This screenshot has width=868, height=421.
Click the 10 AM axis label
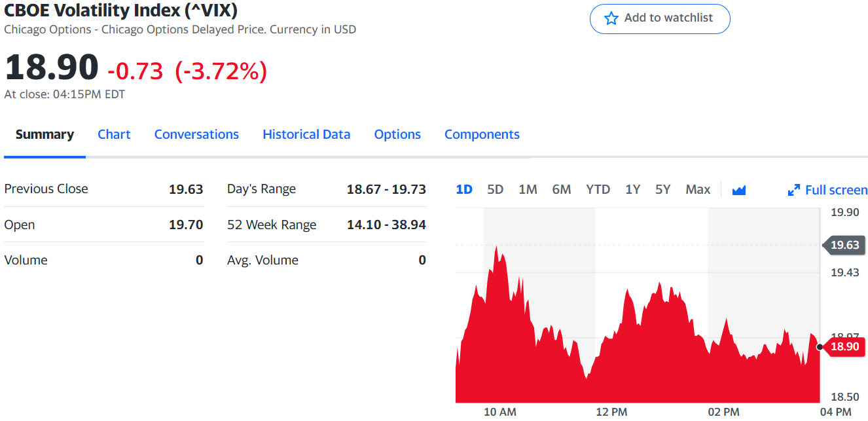[500, 412]
